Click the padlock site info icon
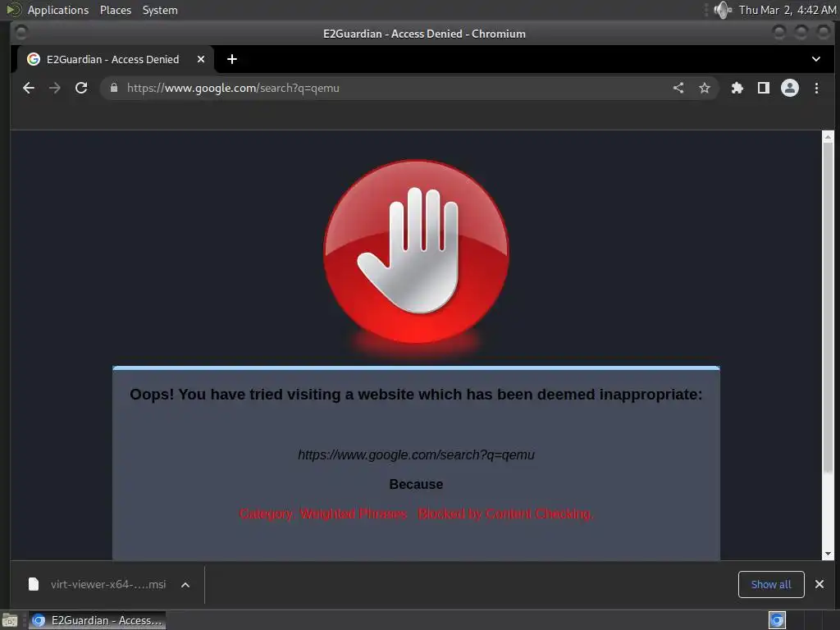 coord(113,88)
